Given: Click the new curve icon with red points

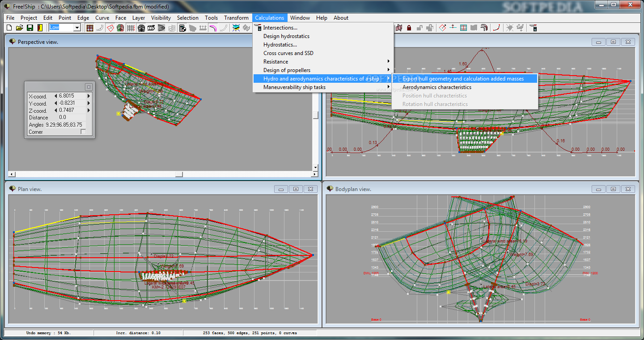Looking at the screenshot, I should click(496, 28).
